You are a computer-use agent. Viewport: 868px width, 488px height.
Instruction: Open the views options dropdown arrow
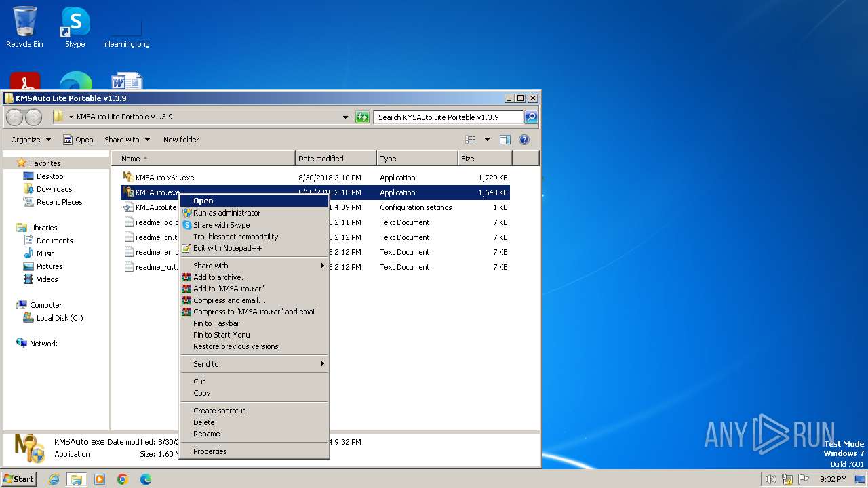coord(486,140)
